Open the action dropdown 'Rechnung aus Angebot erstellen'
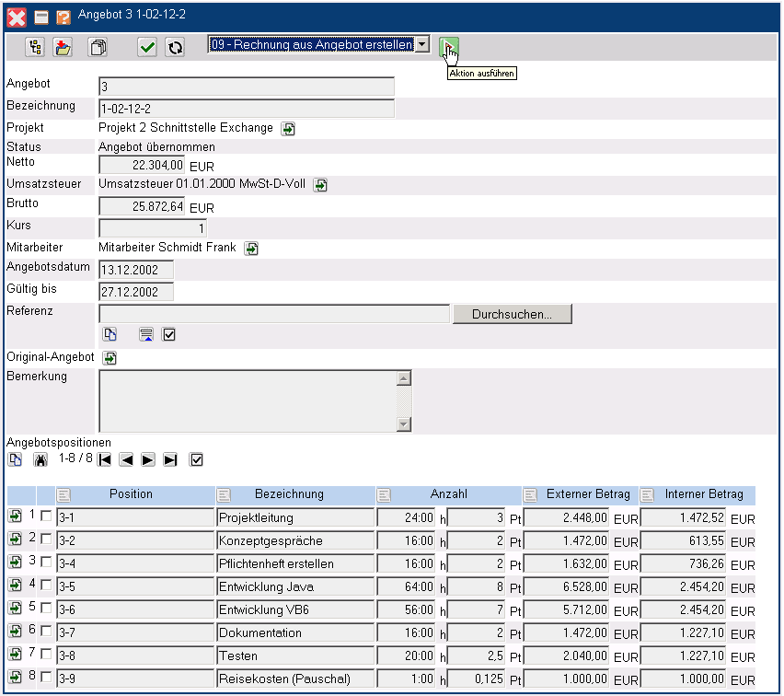Viewport: 784px width, 696px height. click(x=421, y=44)
